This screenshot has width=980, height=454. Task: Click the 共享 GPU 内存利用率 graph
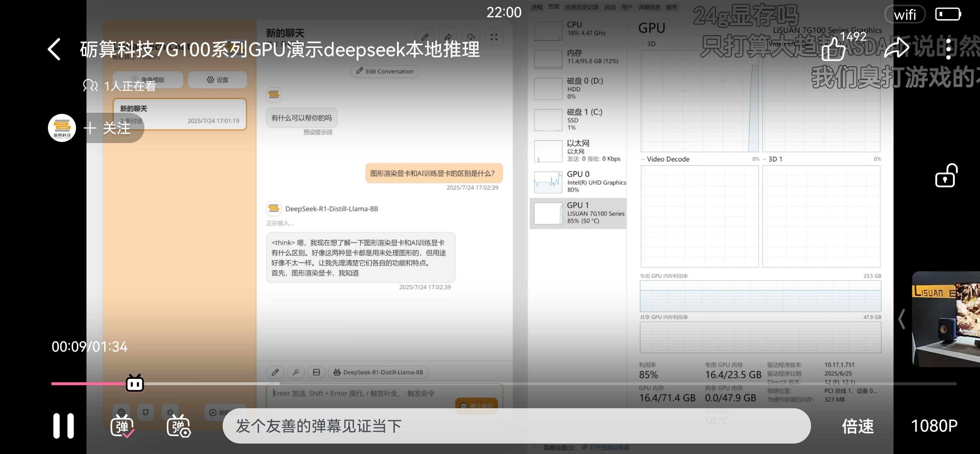tap(761, 337)
